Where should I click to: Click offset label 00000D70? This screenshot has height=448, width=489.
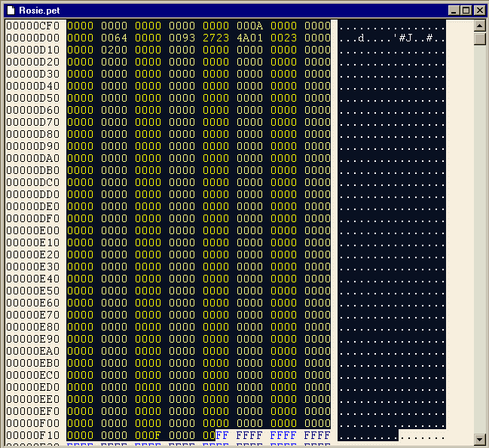pos(32,122)
